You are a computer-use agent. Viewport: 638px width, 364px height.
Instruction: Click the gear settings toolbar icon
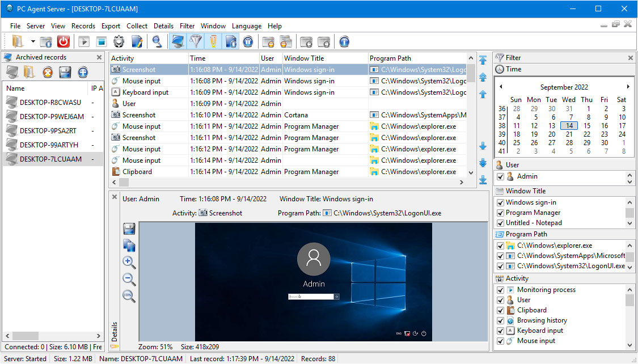point(119,41)
